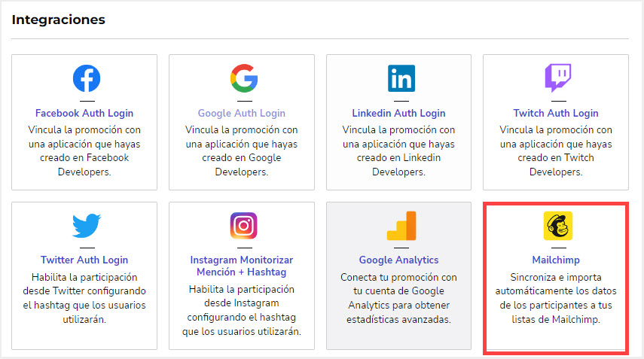Click the 'creado en Twitch Developers' description
The height and width of the screenshot is (359, 644).
click(556, 151)
